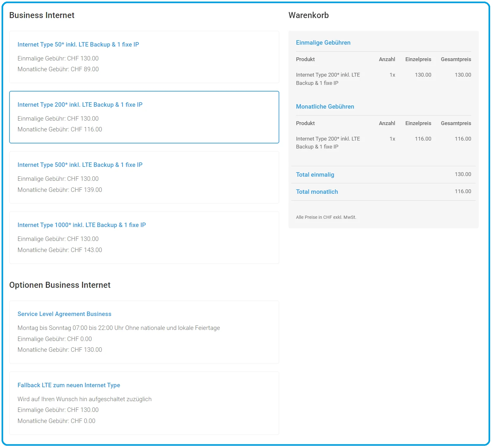Click 'Einmalige Gebühr: CHF 130.00' in Fallback LTE option
This screenshot has width=493, height=448.
click(x=58, y=410)
